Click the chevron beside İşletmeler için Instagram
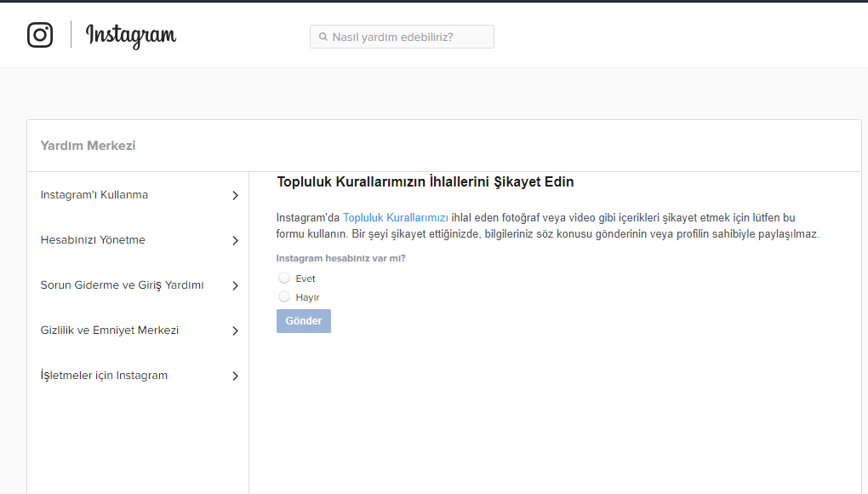Screen dimensions: 868x494 [x=235, y=376]
